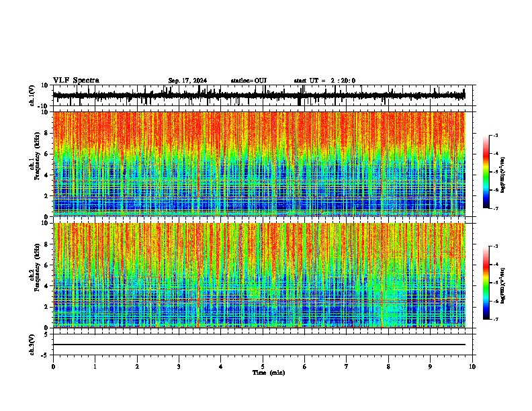Click the "station=OUI" label

[249, 81]
